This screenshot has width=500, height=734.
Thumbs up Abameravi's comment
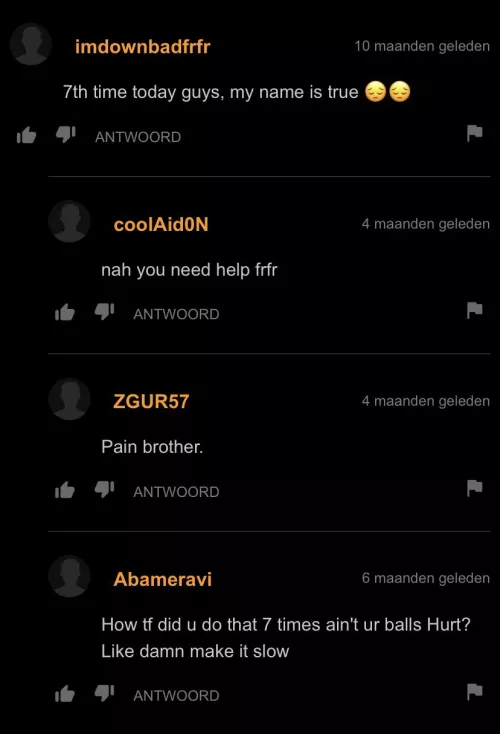pyautogui.click(x=65, y=694)
